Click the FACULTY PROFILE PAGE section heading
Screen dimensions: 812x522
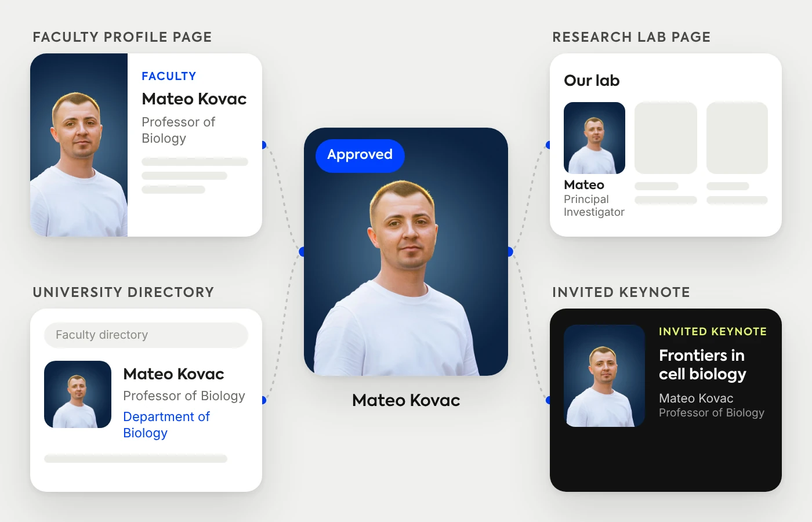(x=122, y=37)
